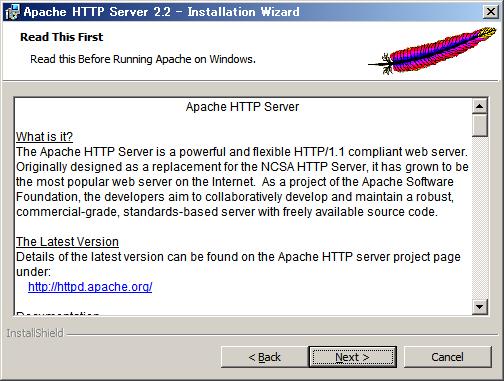Click the centered 'Apache HTTP Server' readme title
The image size is (504, 381).
coord(242,107)
